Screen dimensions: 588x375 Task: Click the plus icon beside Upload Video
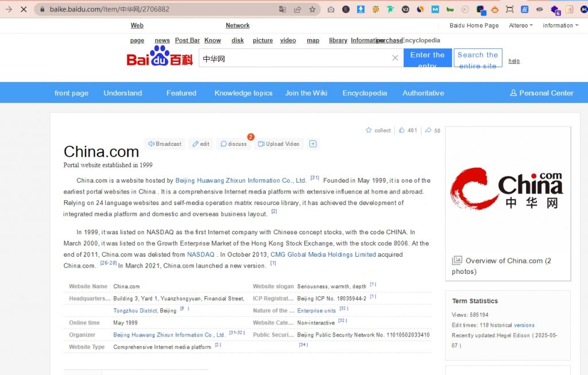coord(313,144)
